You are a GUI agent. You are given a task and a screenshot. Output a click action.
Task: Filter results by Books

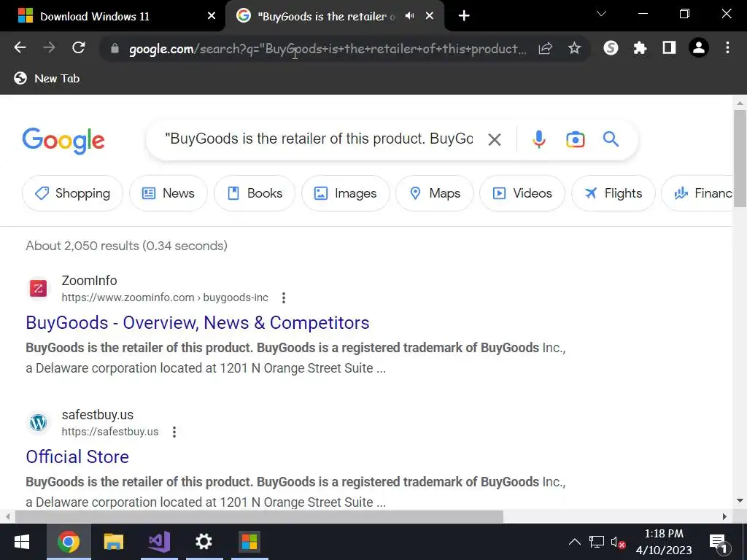pyautogui.click(x=255, y=193)
